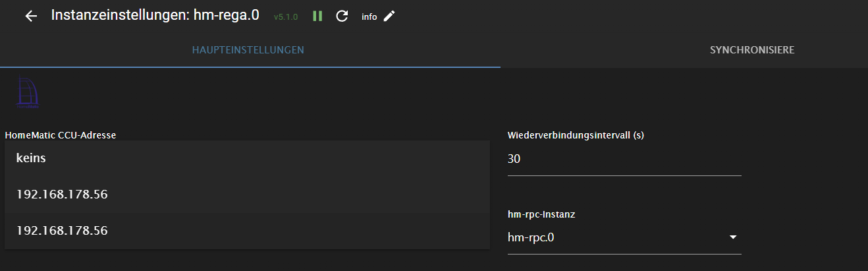Screen dimensions: 868x271
Task: Choose the last 192.168.178.56 address option
Action: [x=62, y=231]
